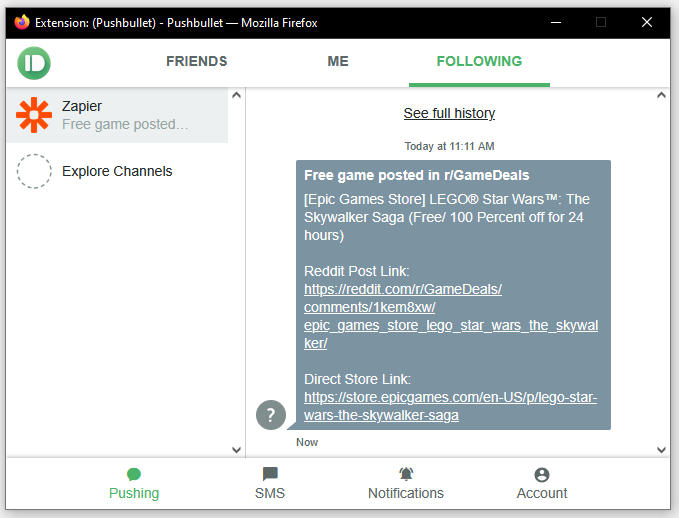This screenshot has height=518, width=679.
Task: Click the message pane scroll down arrow
Action: [661, 450]
